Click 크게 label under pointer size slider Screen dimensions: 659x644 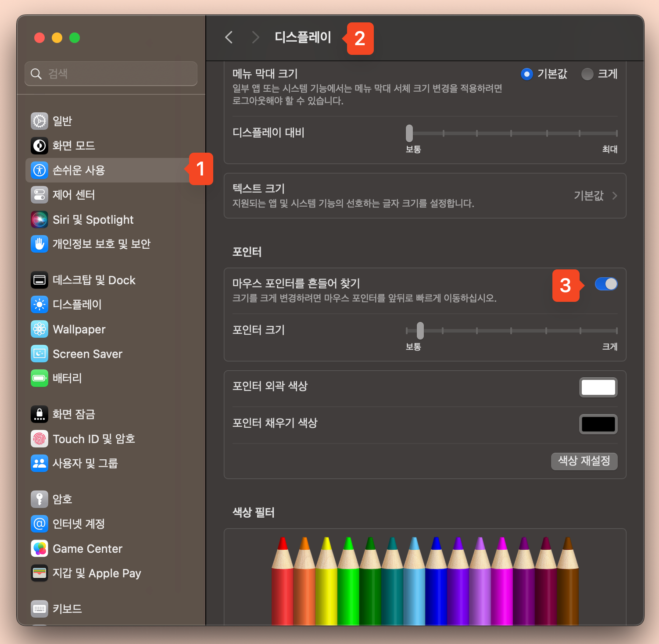(x=610, y=347)
